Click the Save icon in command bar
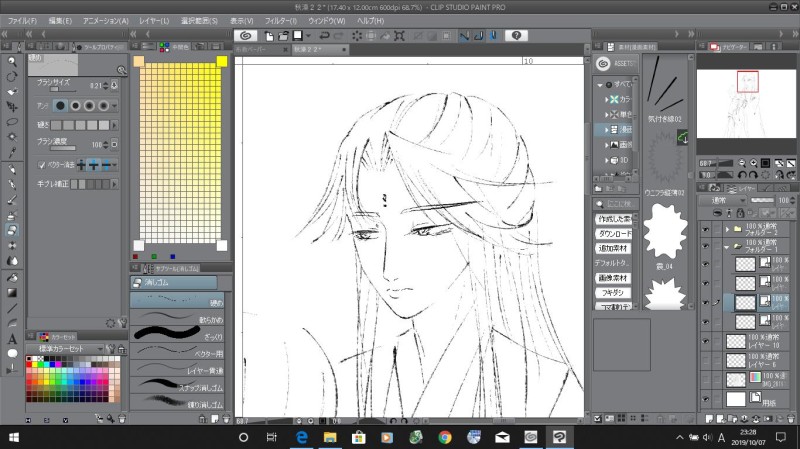The height and width of the screenshot is (449, 800). click(298, 35)
